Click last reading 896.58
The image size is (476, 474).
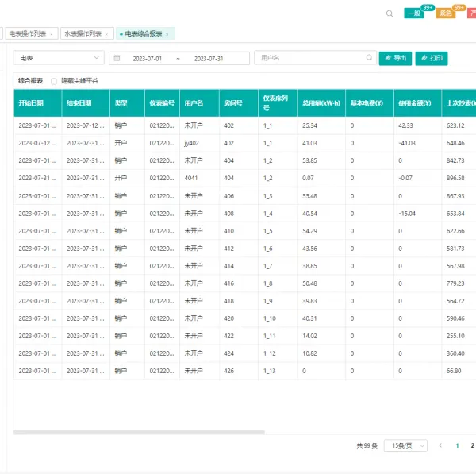click(x=455, y=178)
